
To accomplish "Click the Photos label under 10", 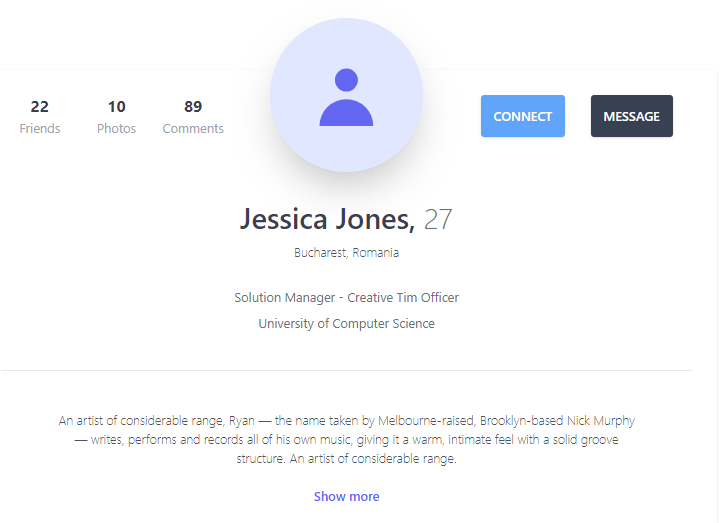I will click(116, 128).
